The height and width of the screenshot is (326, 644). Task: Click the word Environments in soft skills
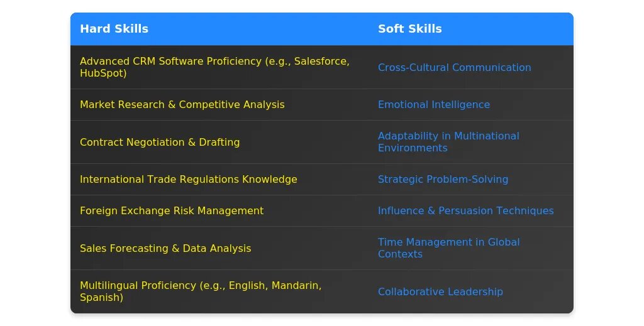413,148
